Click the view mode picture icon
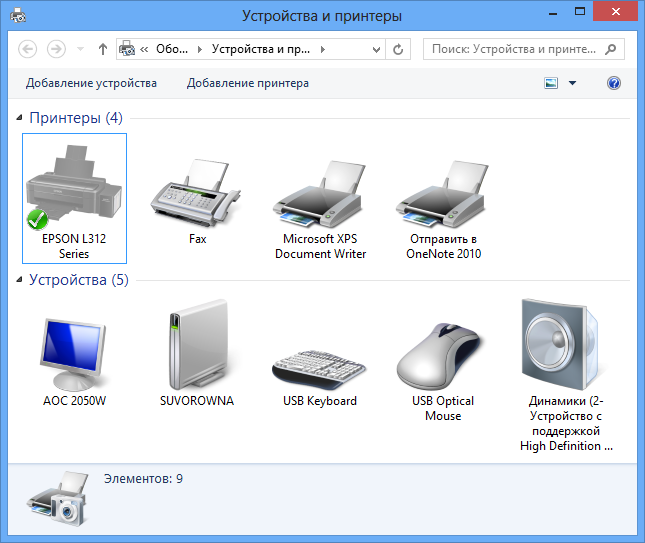 (x=551, y=83)
